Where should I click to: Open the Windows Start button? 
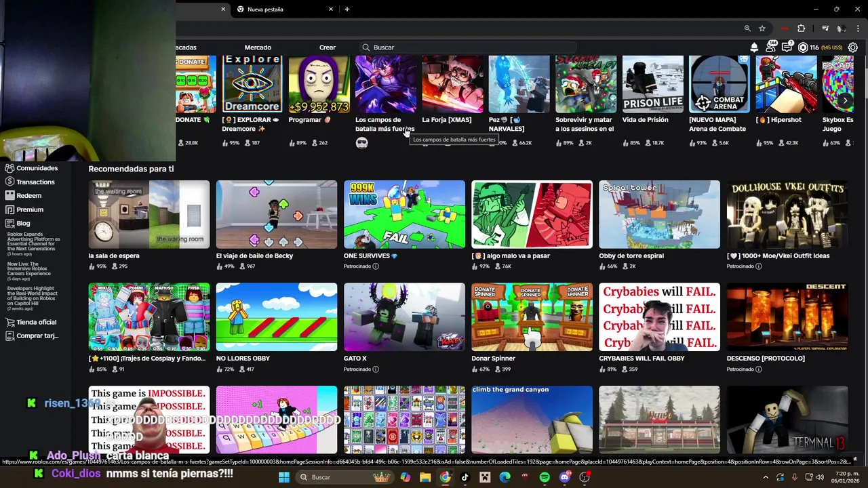coord(284,477)
